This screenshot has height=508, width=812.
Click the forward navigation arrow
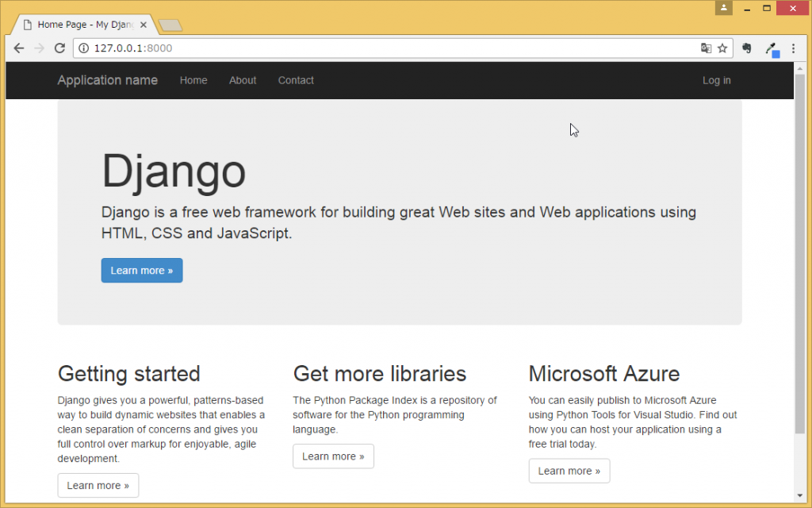coord(39,48)
